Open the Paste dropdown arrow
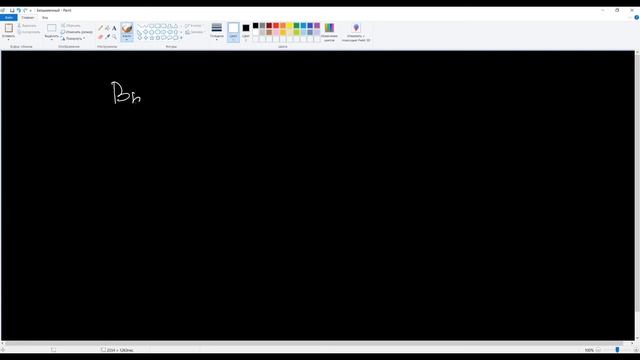Viewport: 640px width, 360px height. [9, 39]
